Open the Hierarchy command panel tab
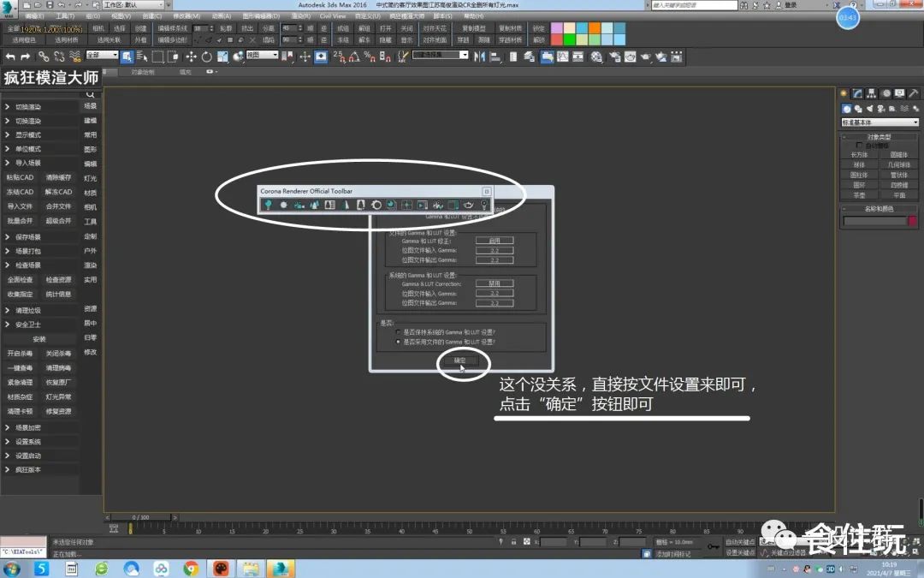The image size is (924, 578). (872, 93)
